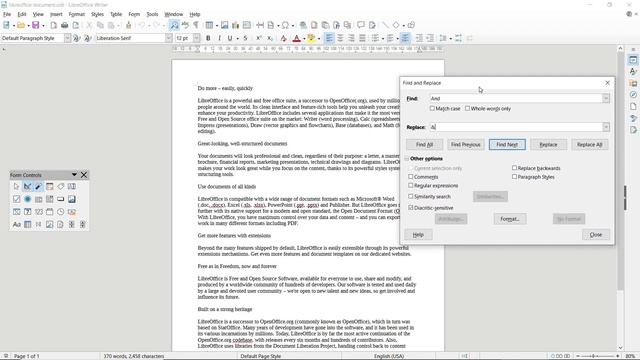Enable Similarity search checkbox

tap(411, 196)
